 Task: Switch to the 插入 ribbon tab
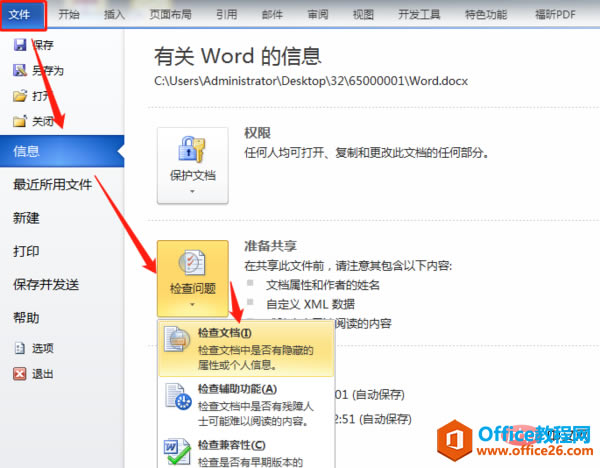[114, 15]
